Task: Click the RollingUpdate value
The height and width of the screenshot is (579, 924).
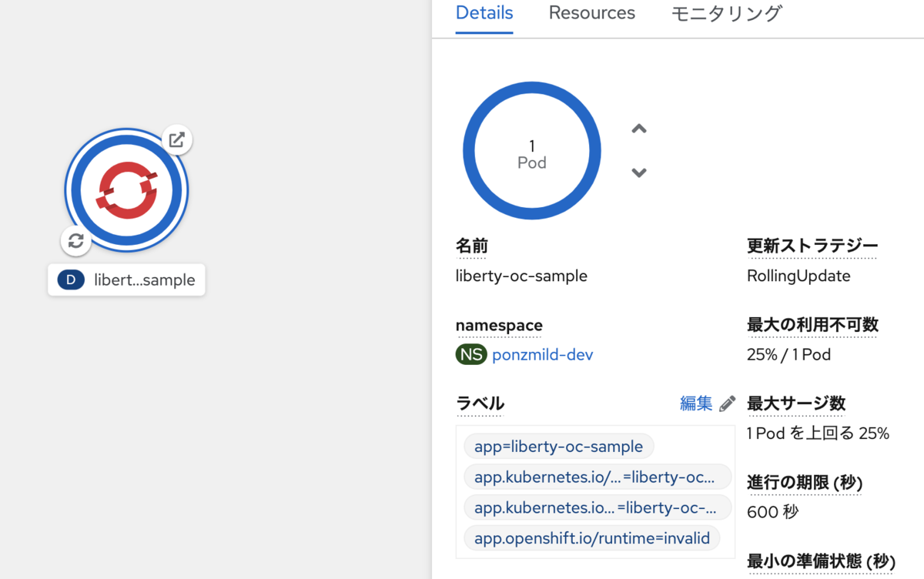Action: 798,276
